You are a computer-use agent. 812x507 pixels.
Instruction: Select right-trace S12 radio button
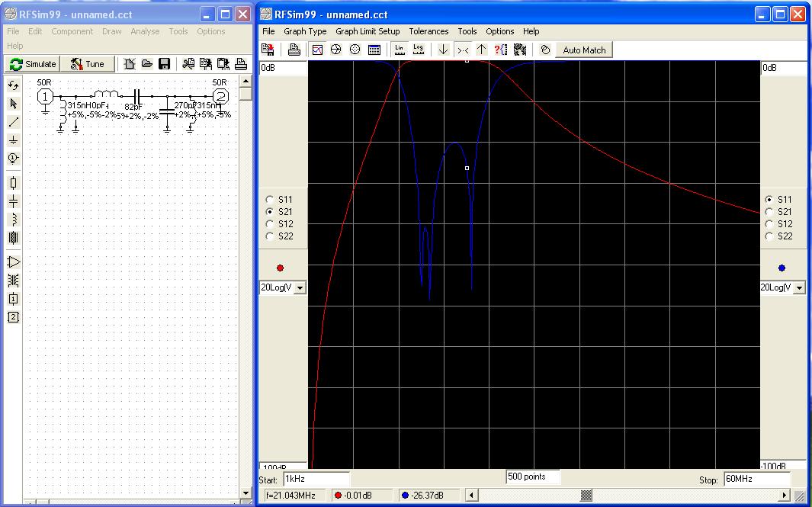[769, 224]
